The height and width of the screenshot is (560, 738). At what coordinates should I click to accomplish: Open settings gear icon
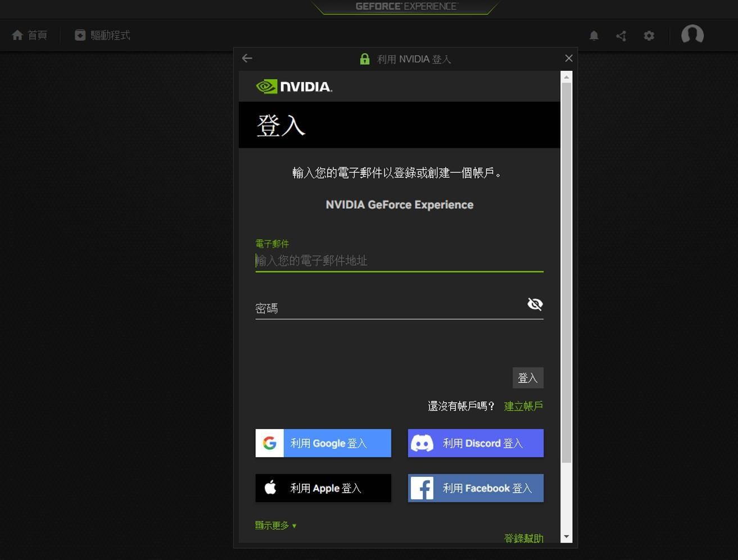click(x=649, y=36)
